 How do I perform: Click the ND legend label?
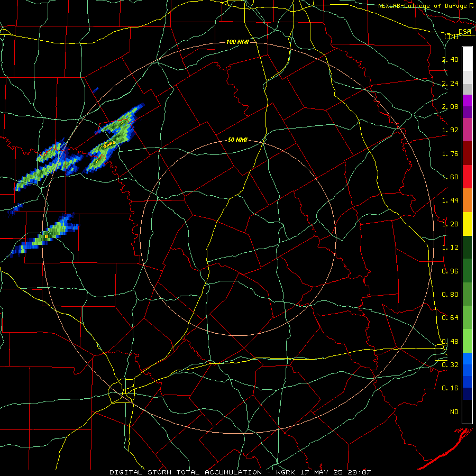(454, 412)
